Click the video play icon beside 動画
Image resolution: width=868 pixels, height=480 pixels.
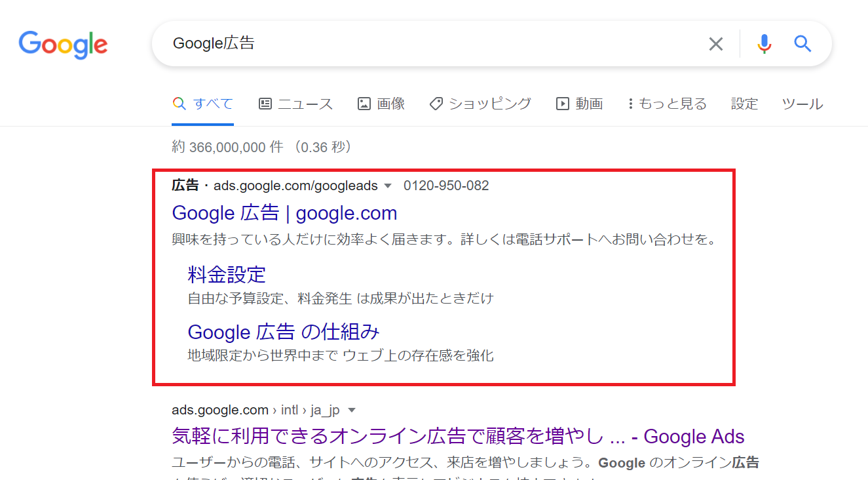563,104
